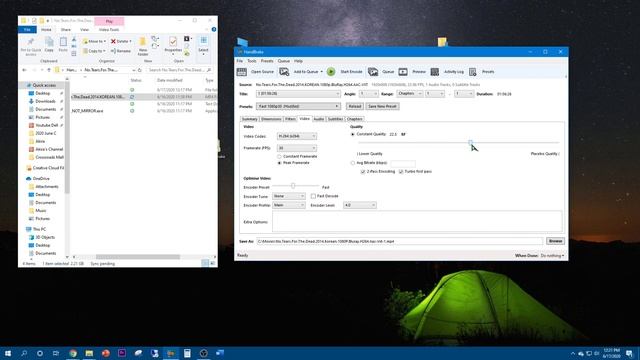Click the Extra Options text box

tap(417, 222)
